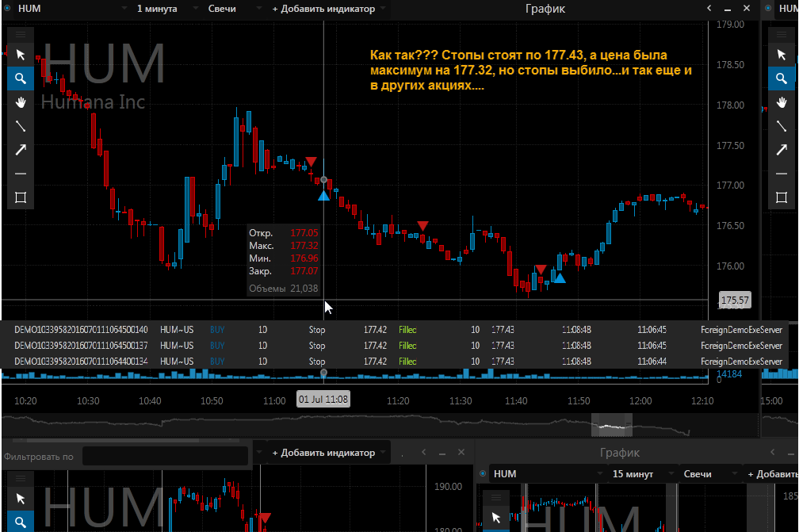Select the arrow drawing tool in main chart
The width and height of the screenshot is (799, 532).
point(21,150)
